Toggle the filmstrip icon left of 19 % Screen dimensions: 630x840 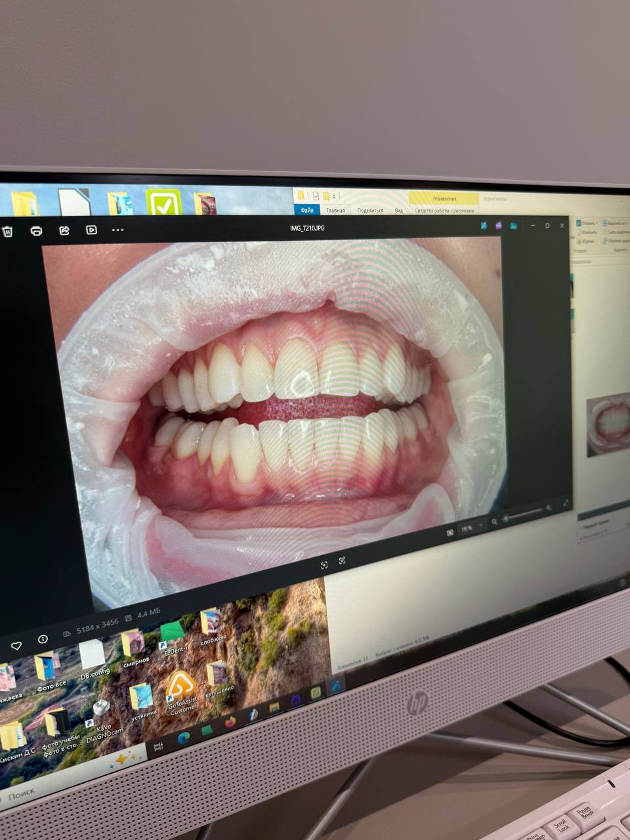(450, 534)
